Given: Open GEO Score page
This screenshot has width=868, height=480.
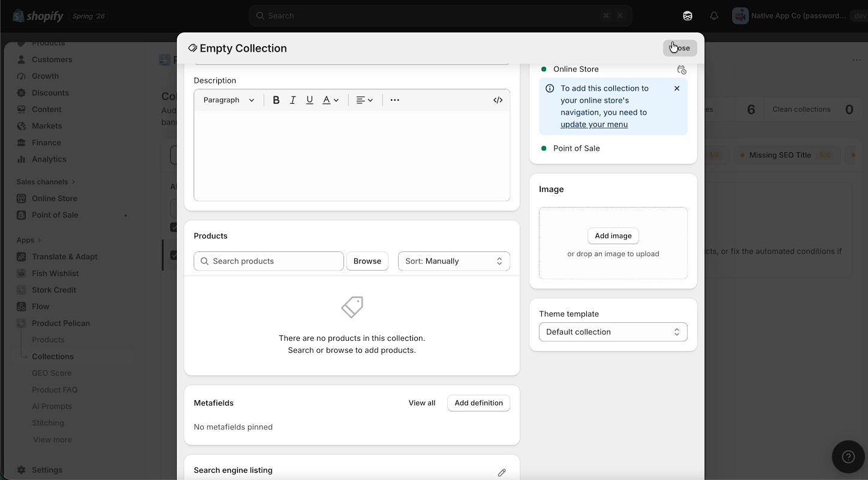Looking at the screenshot, I should (x=52, y=373).
